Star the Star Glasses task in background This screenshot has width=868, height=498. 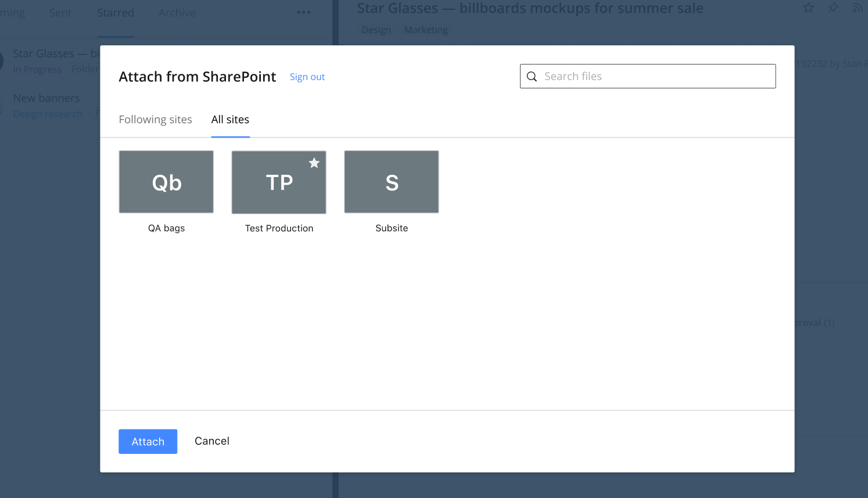[x=808, y=8]
